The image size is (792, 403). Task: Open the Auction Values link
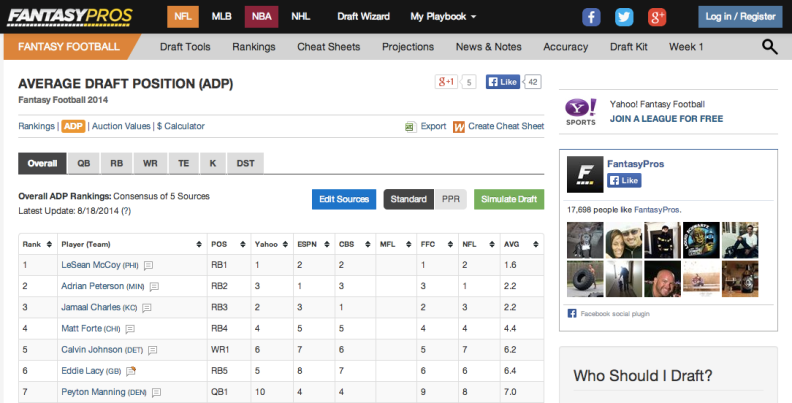point(121,126)
